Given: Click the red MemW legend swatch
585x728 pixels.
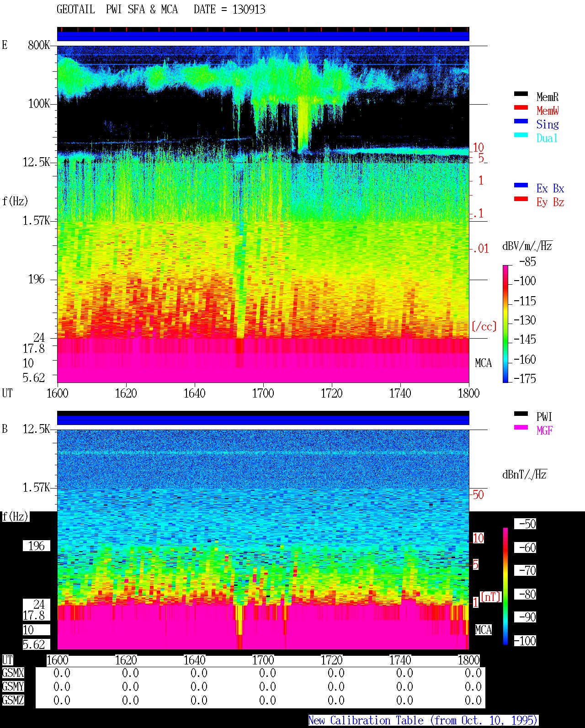Looking at the screenshot, I should pyautogui.click(x=521, y=107).
